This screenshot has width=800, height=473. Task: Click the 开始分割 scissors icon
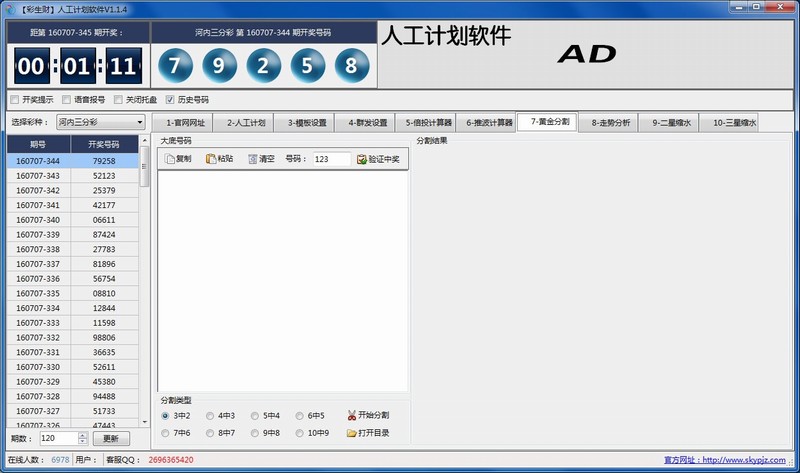367,415
